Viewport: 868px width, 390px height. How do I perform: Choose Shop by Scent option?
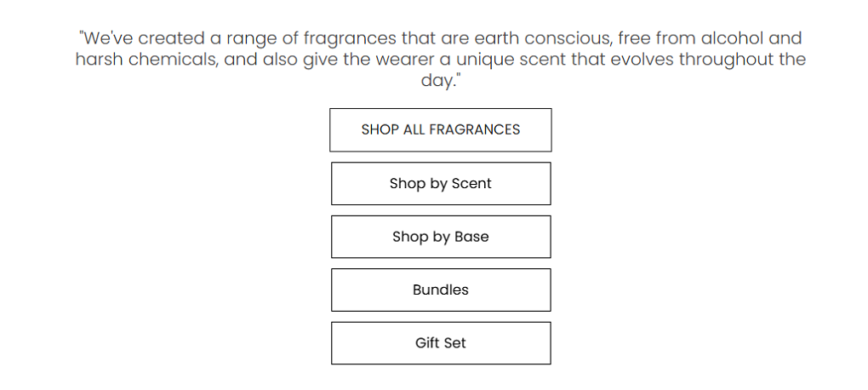441,183
